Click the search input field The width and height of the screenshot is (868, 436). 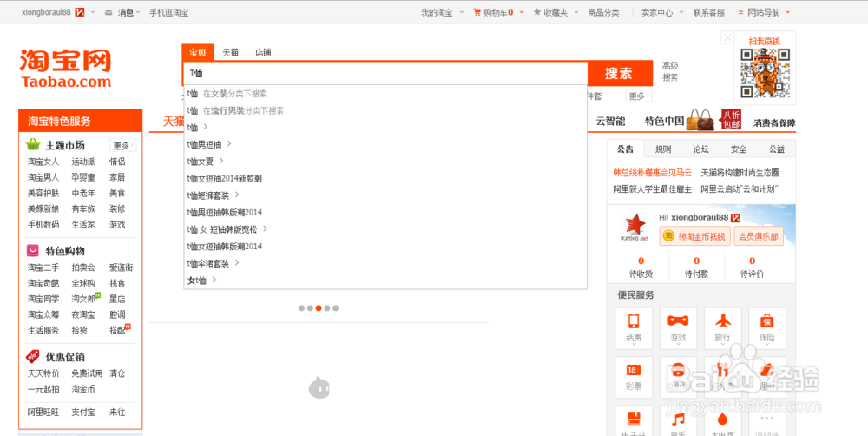click(x=385, y=73)
